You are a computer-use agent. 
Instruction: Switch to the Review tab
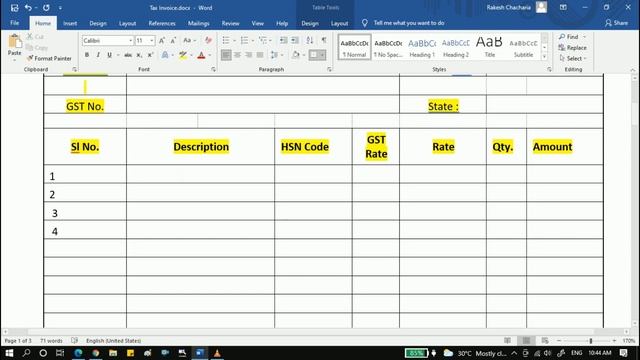pos(230,23)
